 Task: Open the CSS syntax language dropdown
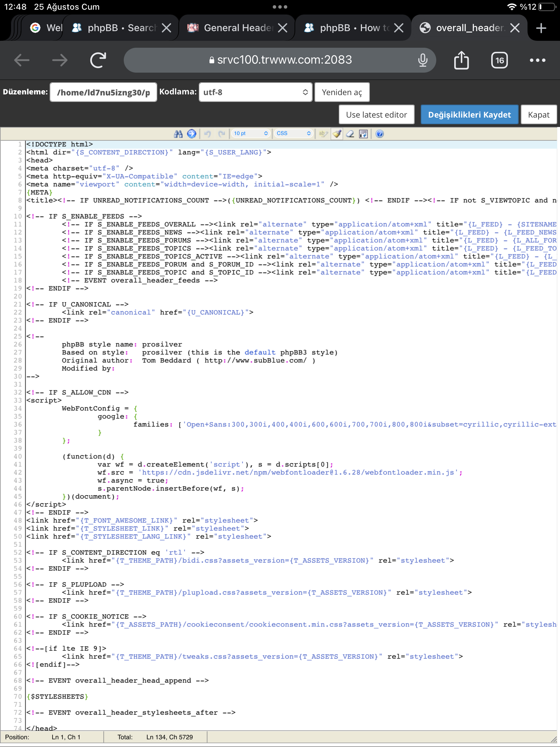(x=293, y=133)
